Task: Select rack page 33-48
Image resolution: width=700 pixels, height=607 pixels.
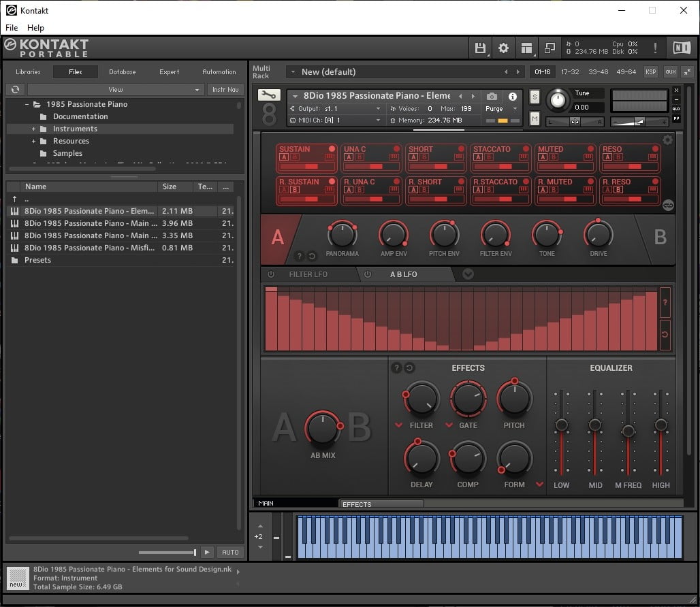Action: tap(599, 72)
